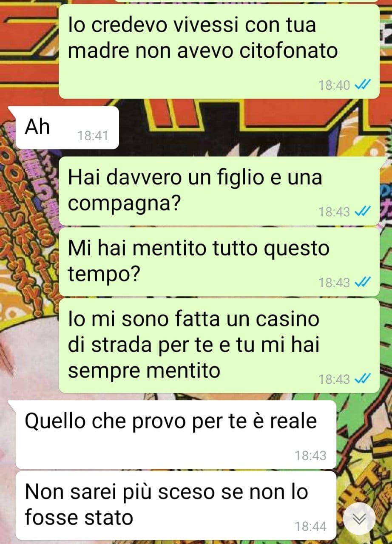Tap 'sempre mentito' text line

point(144,371)
